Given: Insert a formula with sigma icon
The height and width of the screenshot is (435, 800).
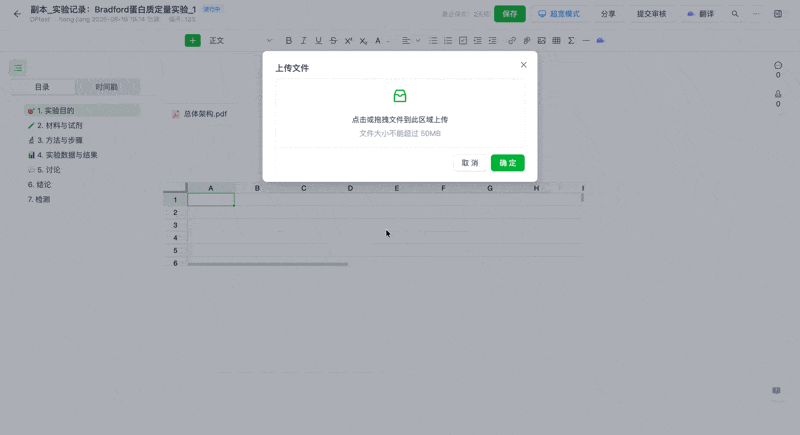Looking at the screenshot, I should point(571,40).
